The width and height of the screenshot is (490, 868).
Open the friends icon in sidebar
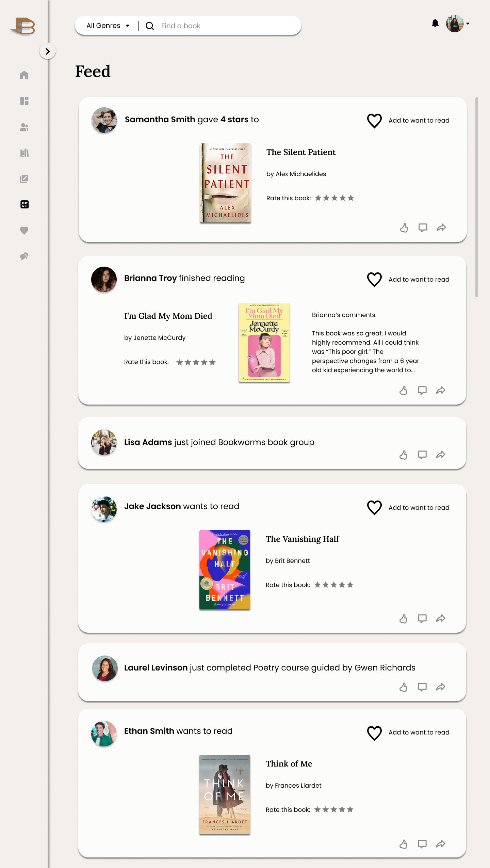point(24,127)
